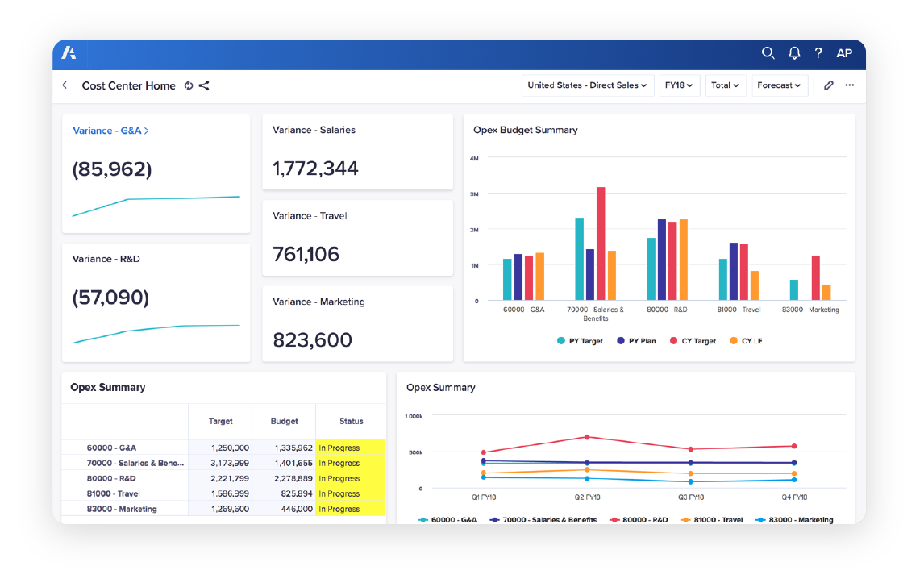Image resolution: width=924 pixels, height=587 pixels.
Task: Open the Variance - G&A card link
Action: click(110, 130)
